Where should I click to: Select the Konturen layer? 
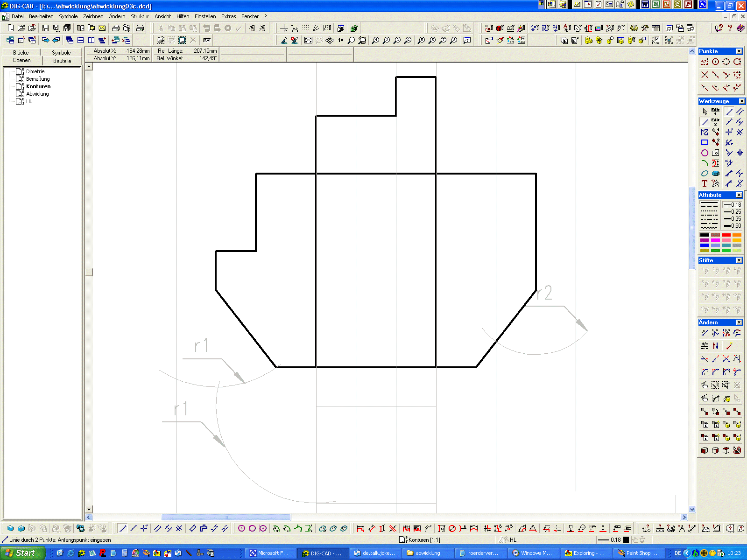click(38, 86)
